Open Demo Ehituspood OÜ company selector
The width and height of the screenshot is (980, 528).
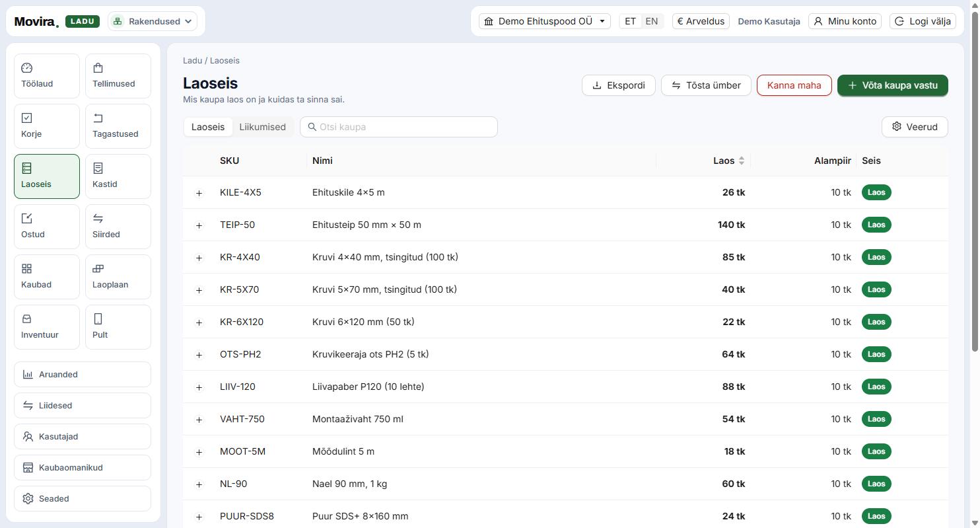pyautogui.click(x=545, y=21)
